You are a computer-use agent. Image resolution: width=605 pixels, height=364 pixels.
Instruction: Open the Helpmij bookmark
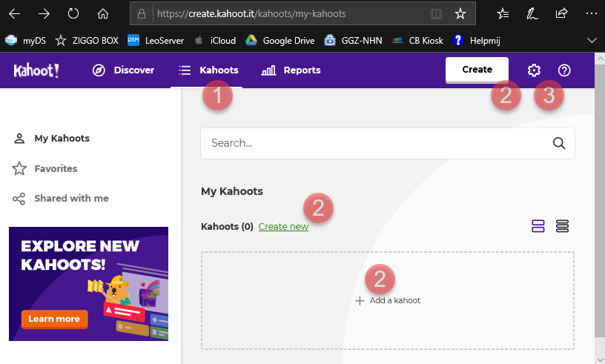point(476,41)
